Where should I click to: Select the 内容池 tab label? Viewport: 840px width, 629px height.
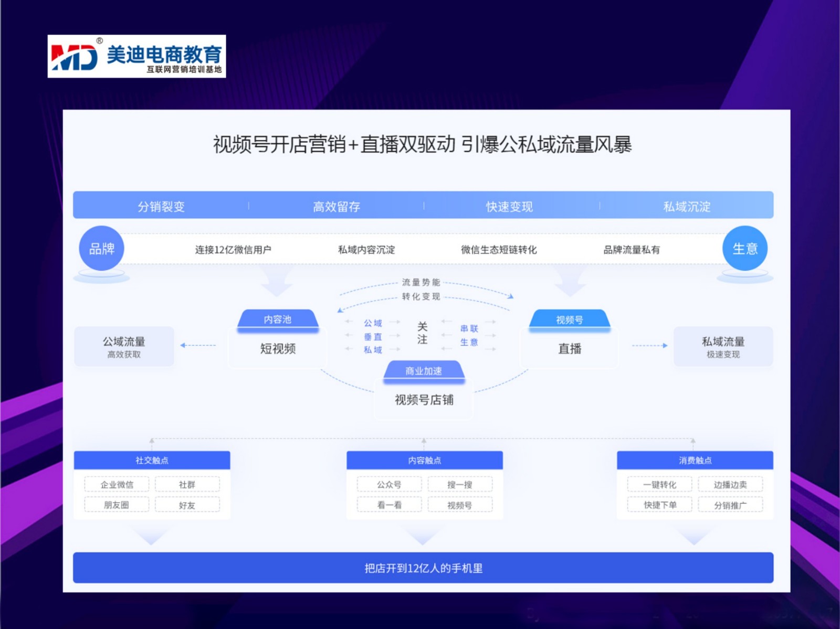pyautogui.click(x=278, y=319)
